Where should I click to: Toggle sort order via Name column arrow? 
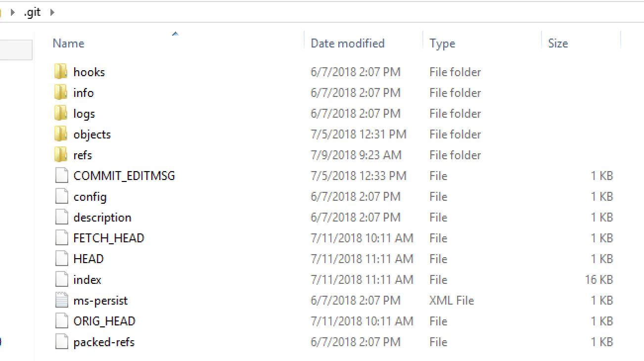pos(175,34)
